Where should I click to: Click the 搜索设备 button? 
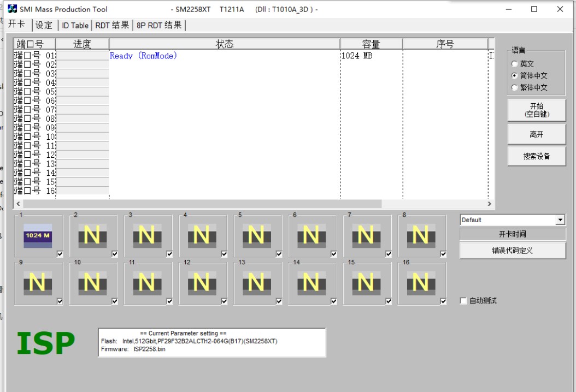tap(536, 156)
